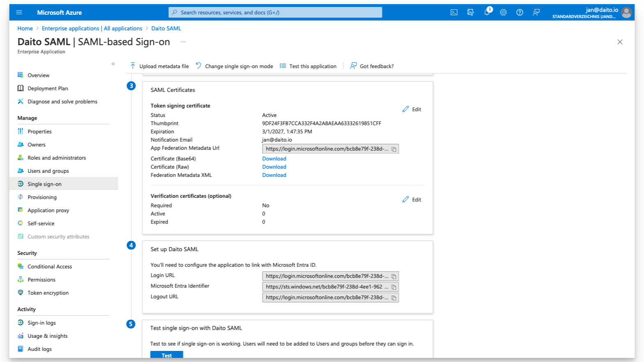Copy the Microsoft Entra Identifier value
The width and height of the screenshot is (644, 362).
click(x=394, y=287)
